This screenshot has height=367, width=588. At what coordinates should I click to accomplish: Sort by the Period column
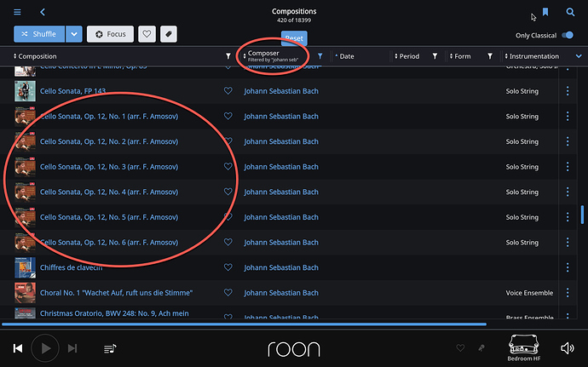tap(406, 56)
